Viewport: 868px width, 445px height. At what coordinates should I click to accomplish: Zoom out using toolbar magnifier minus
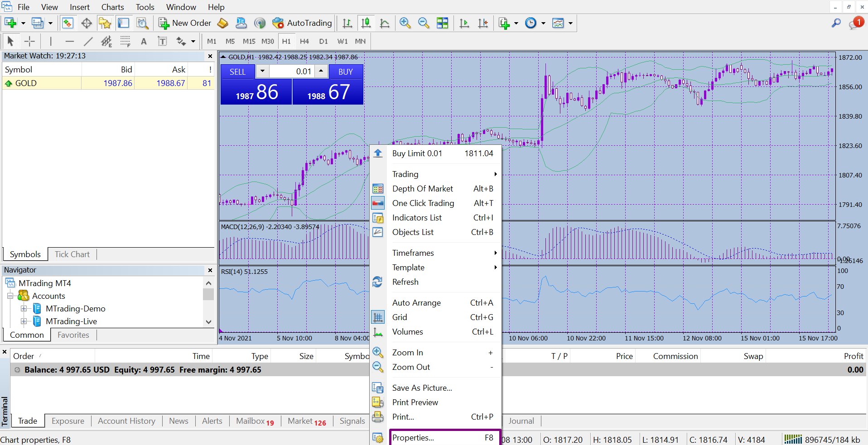(424, 23)
